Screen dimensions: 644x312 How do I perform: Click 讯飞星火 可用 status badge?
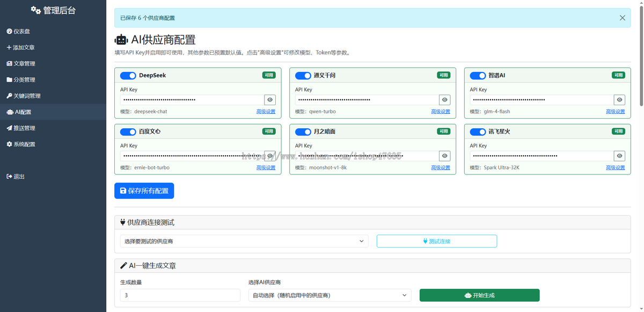[619, 131]
